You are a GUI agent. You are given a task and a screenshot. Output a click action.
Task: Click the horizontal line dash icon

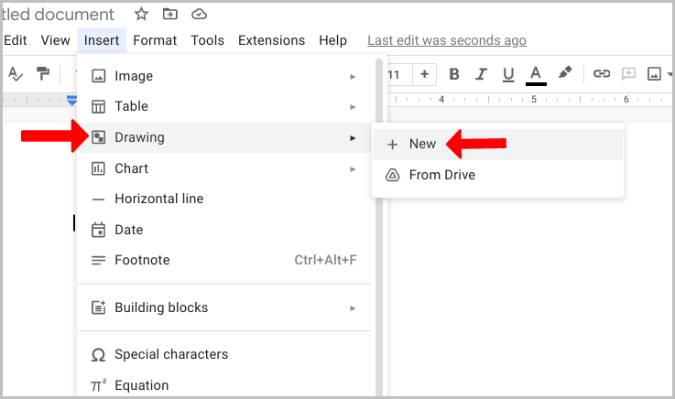click(x=99, y=199)
